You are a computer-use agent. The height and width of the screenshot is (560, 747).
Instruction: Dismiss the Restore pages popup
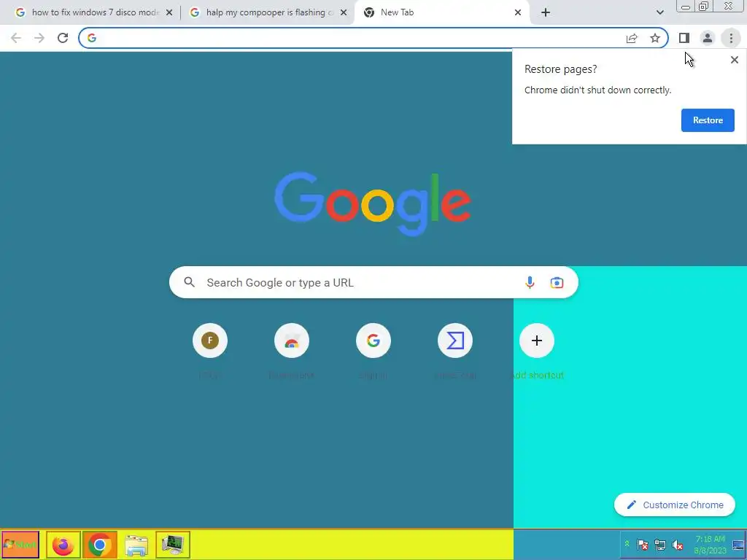pos(734,60)
